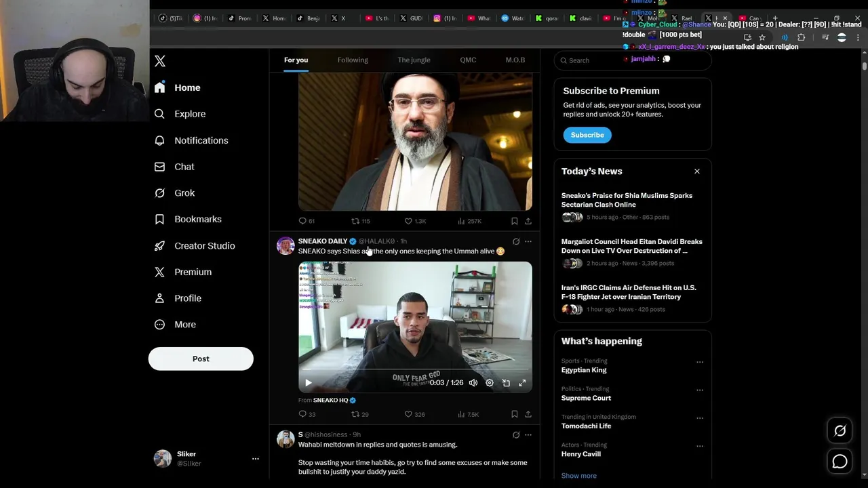Open the more options for Supreme Court trend
Image resolution: width=868 pixels, height=488 pixels.
tap(700, 390)
